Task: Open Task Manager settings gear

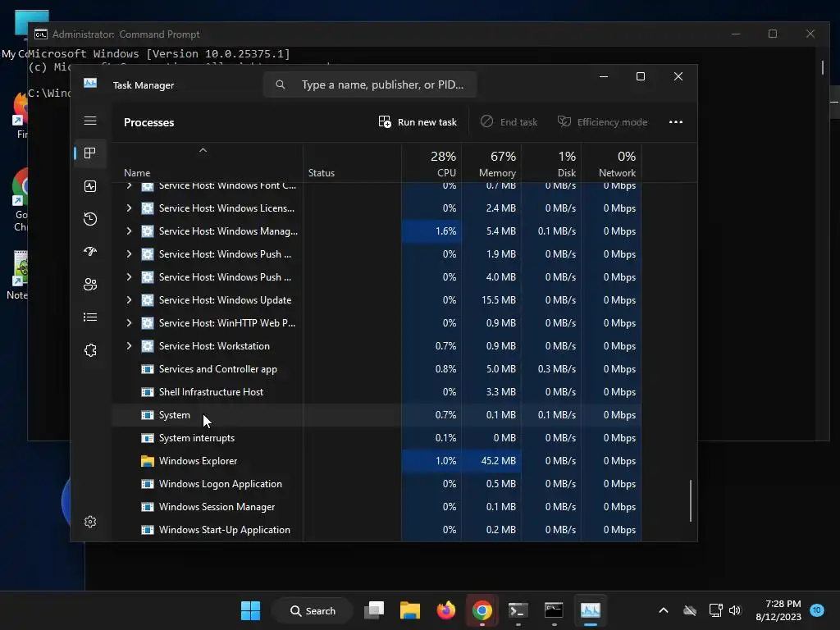Action: pyautogui.click(x=90, y=522)
